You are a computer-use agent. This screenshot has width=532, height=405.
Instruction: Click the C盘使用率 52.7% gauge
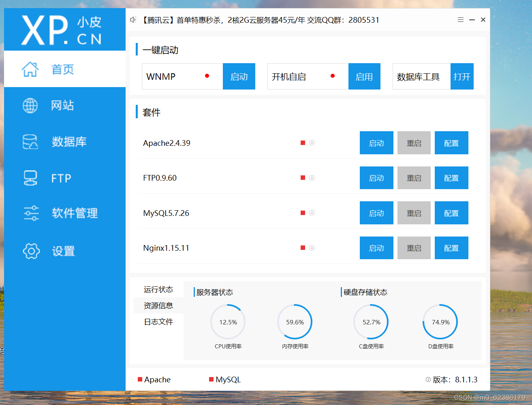click(371, 322)
